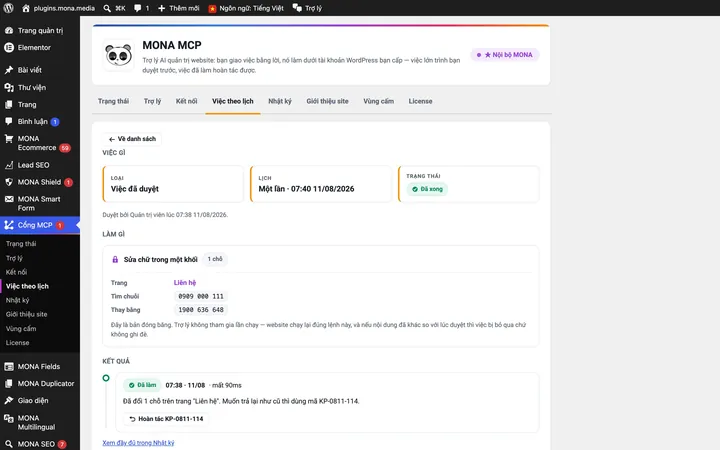Switch to the Giới thiệu site tab

coord(327,101)
